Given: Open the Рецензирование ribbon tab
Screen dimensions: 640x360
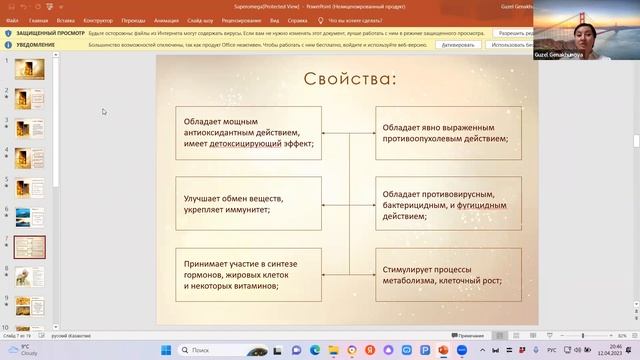Looking at the screenshot, I should [241, 20].
